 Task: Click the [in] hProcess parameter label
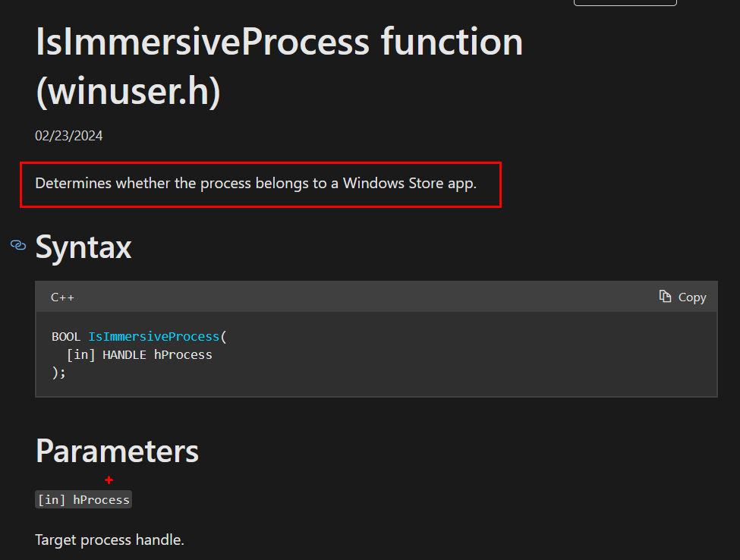point(83,499)
